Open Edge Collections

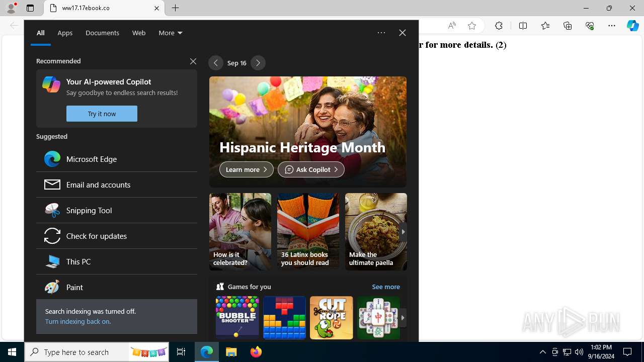(x=568, y=26)
